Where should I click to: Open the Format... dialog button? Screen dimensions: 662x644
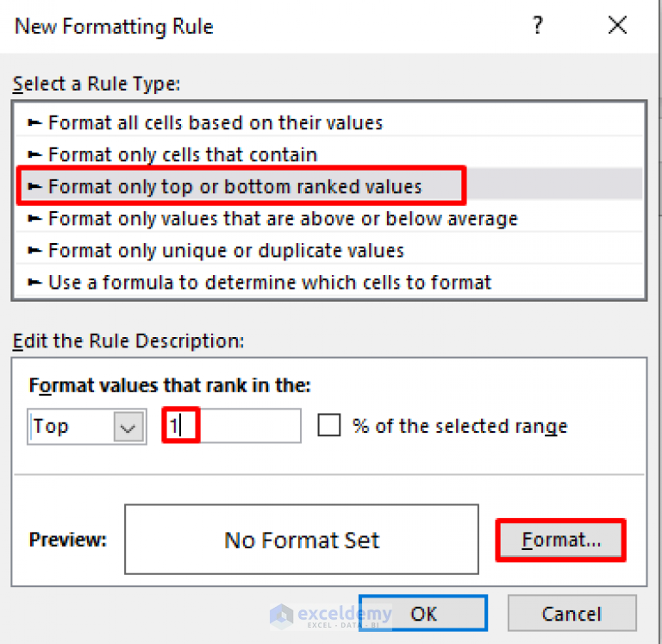(x=560, y=541)
